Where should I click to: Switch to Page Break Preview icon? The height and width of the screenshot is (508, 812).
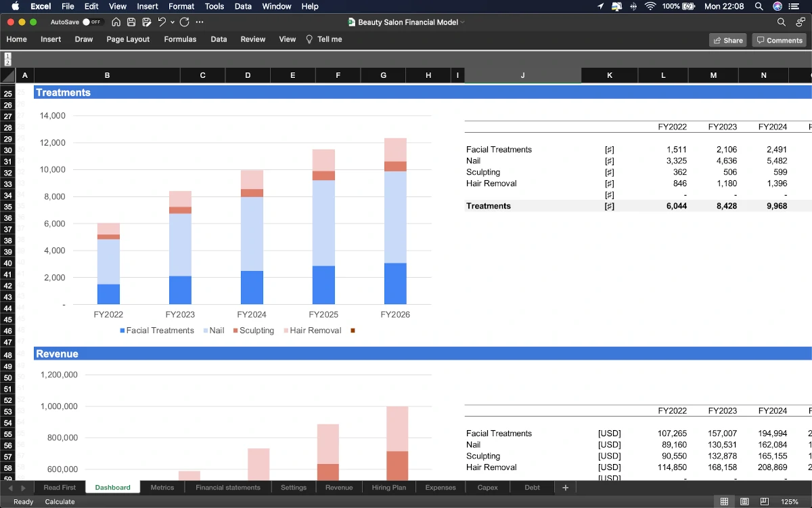(x=764, y=501)
